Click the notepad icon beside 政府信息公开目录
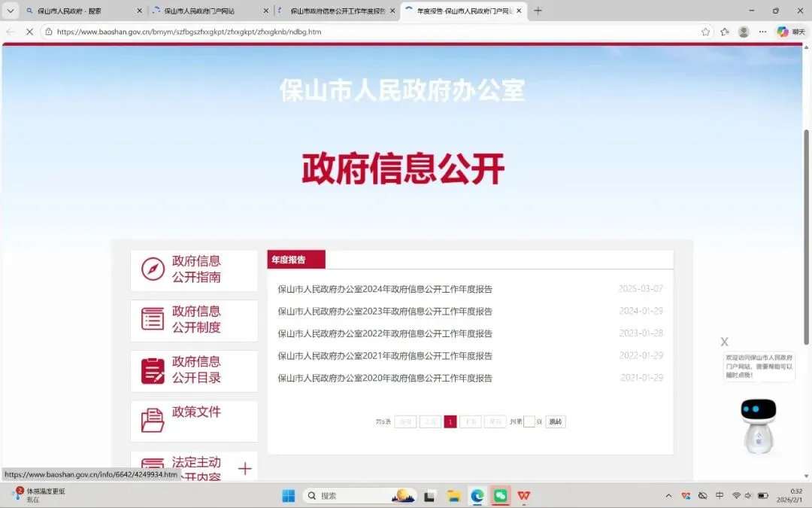The height and width of the screenshot is (508, 812). tap(153, 370)
